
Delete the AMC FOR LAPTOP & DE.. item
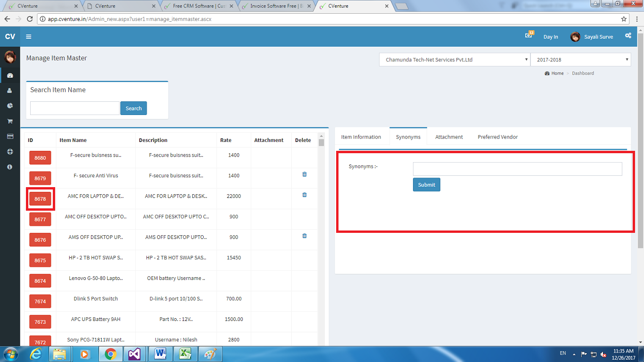tap(305, 195)
